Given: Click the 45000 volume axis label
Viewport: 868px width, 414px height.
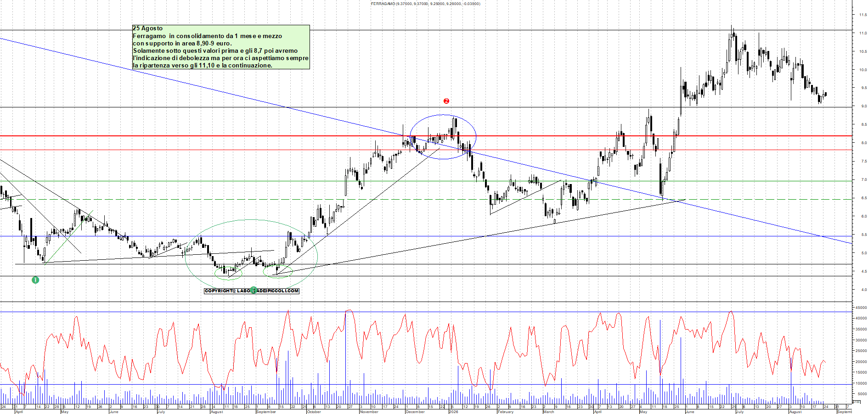Looking at the screenshot, I should click(861, 308).
